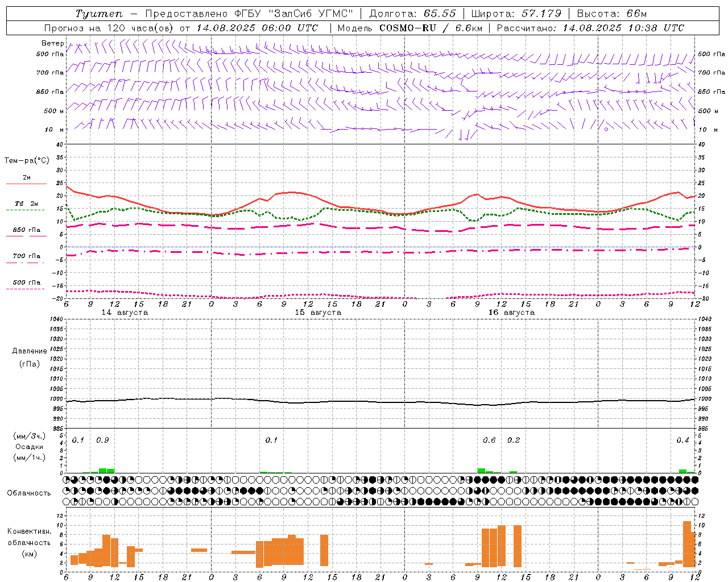Click the 'Конвективн. облачность (км)' label
728x582 pixels.
(29, 542)
